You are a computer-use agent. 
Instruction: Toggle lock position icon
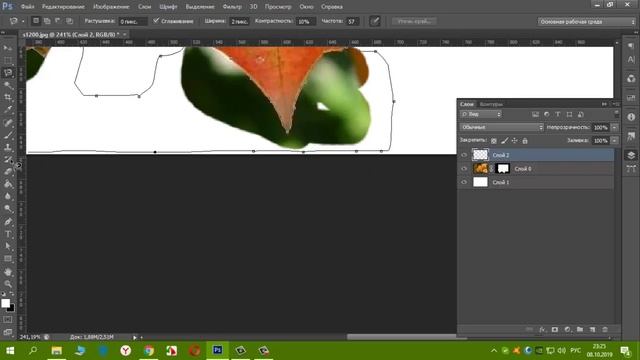pyautogui.click(x=515, y=141)
